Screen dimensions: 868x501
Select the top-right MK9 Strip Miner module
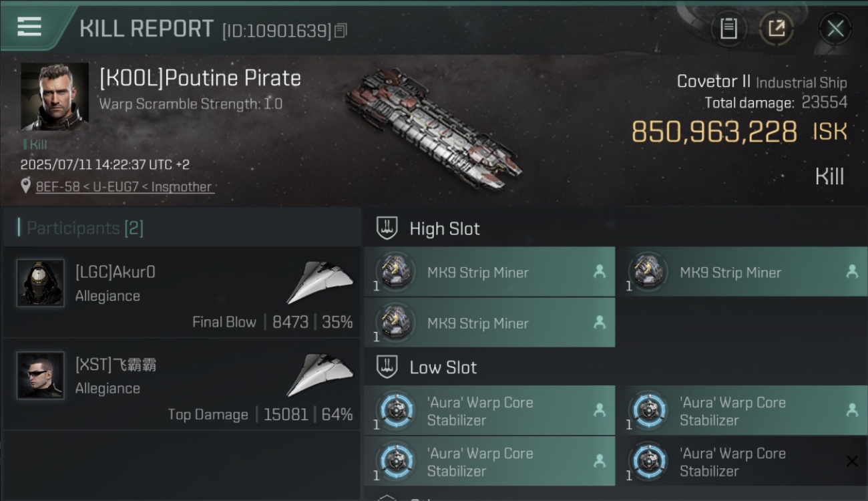[x=741, y=272]
